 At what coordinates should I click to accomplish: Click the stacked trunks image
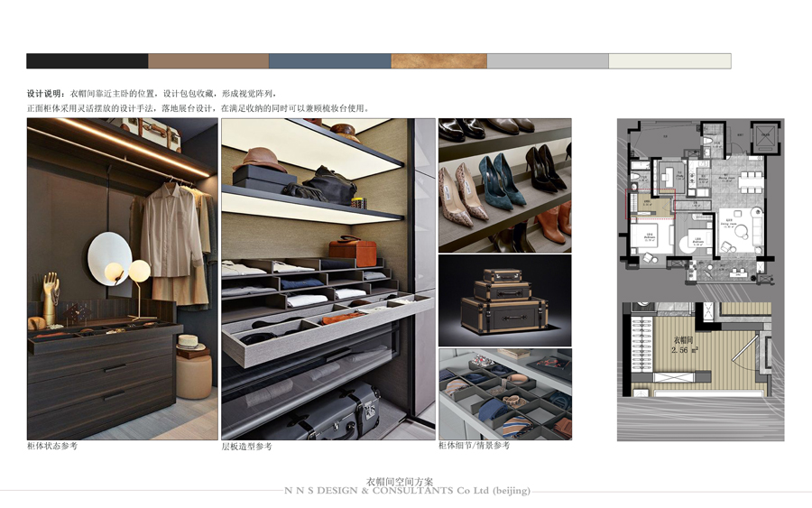(x=504, y=300)
